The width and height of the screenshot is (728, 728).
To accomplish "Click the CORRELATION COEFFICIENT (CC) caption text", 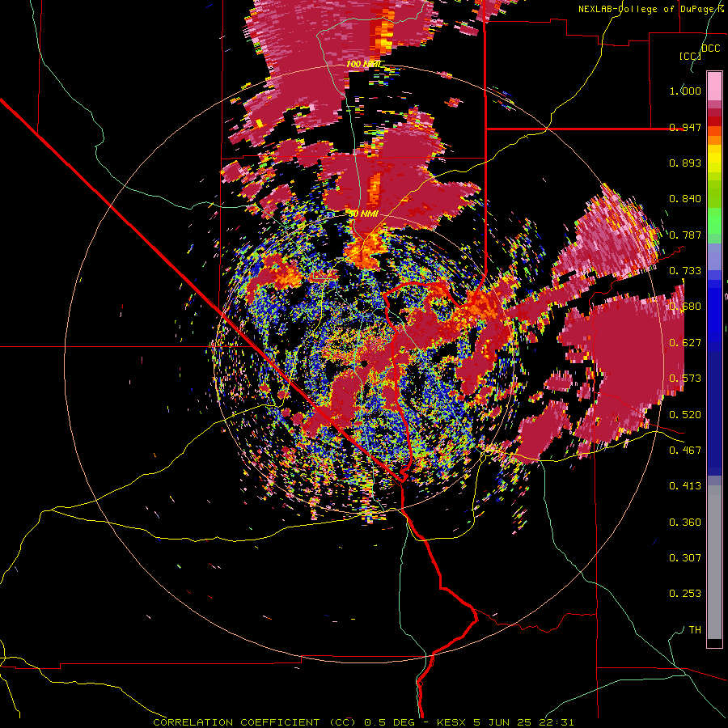I will 255,722.
